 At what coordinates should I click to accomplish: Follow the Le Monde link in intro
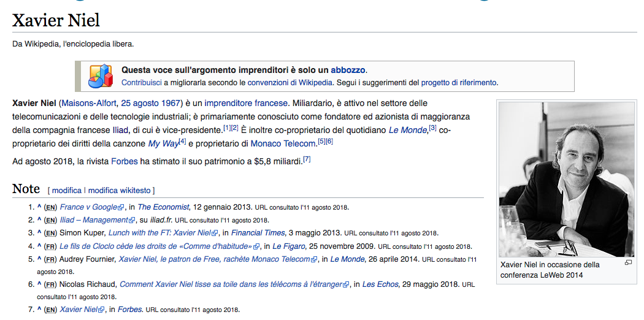407,131
